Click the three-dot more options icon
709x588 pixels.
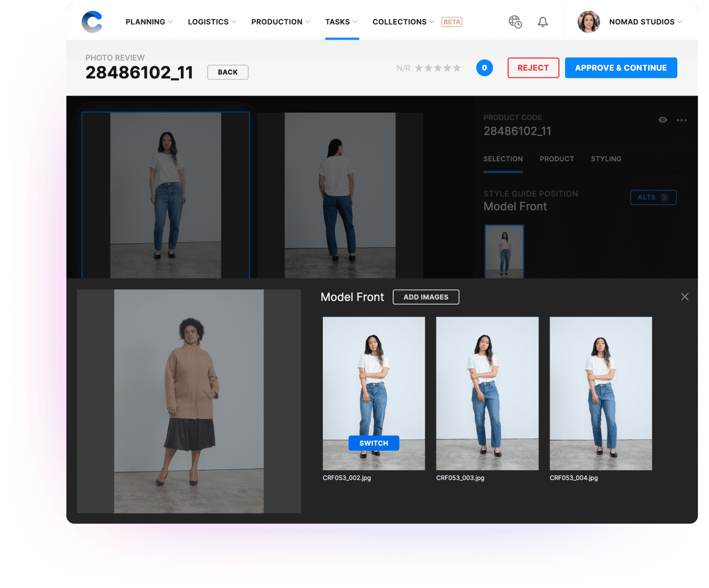click(681, 120)
